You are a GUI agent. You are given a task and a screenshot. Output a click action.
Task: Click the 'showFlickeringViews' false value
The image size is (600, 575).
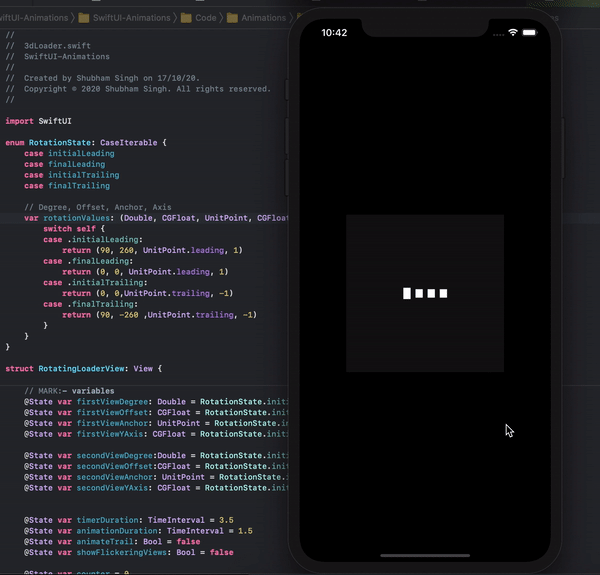tap(222, 552)
